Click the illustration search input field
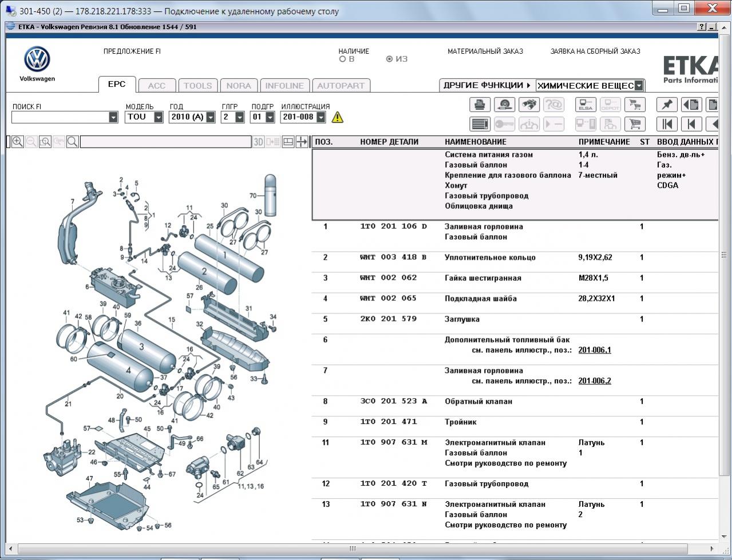Screen dimensions: 732x560 [x=166, y=142]
